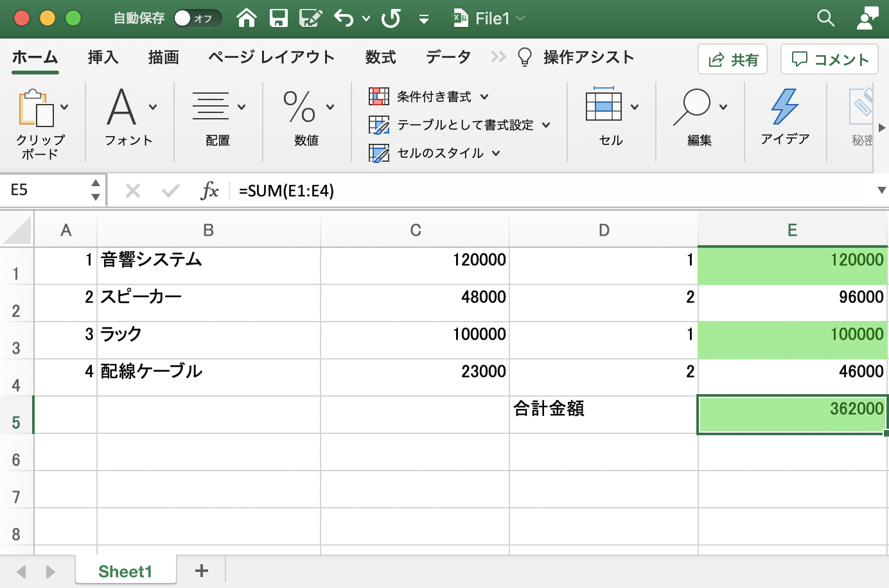The height and width of the screenshot is (588, 889).
Task: Redo the last action
Action: [x=391, y=18]
